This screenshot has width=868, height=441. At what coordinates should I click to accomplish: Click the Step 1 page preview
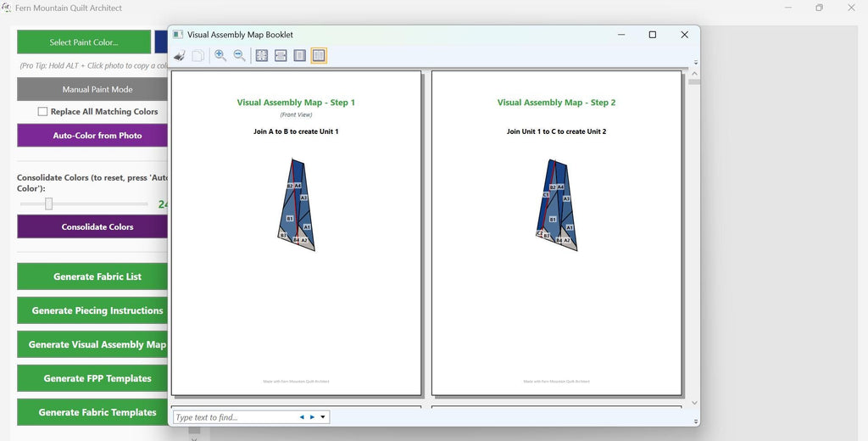[x=296, y=232]
